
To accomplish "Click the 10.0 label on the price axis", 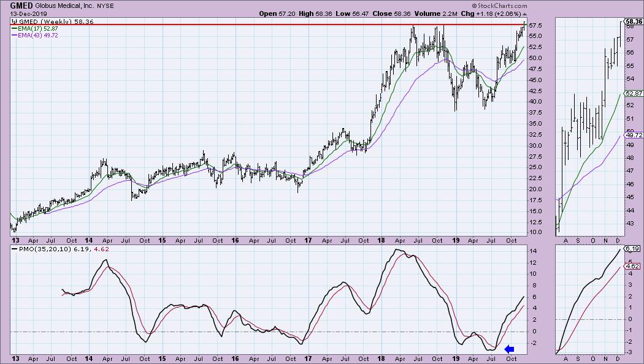I will pos(535,232).
